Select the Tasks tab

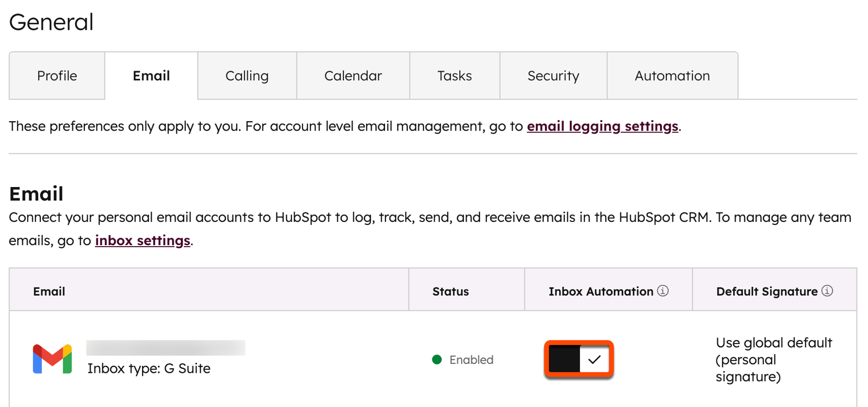pyautogui.click(x=455, y=75)
